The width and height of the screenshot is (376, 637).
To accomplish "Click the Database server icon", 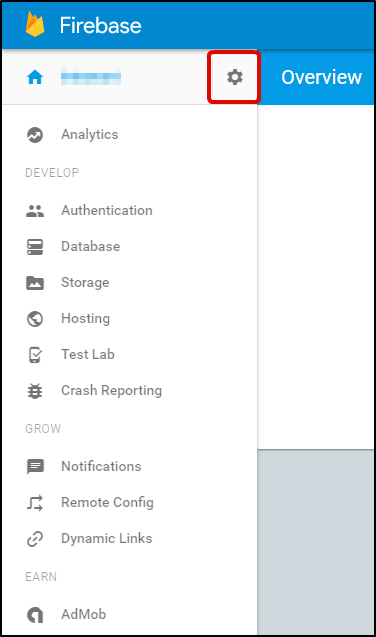I will tap(35, 247).
